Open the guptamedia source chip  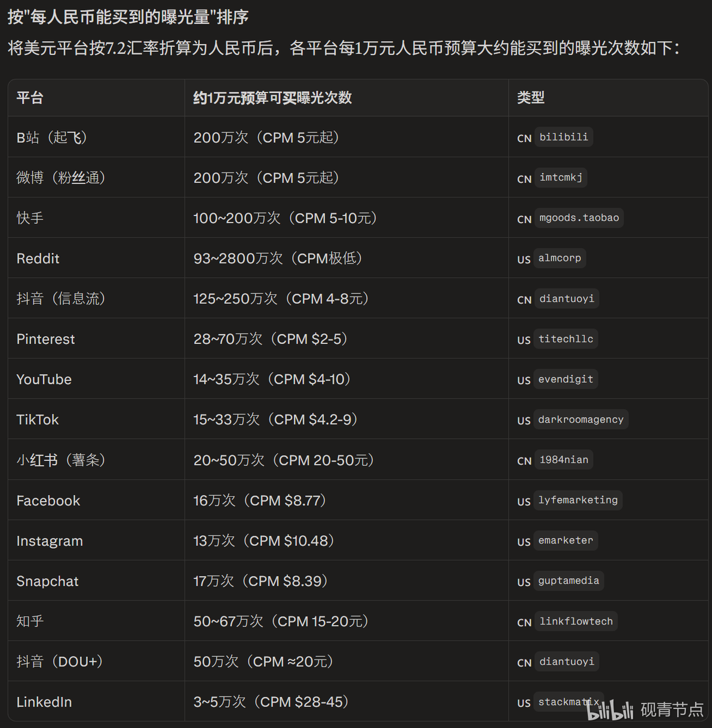[569, 580]
